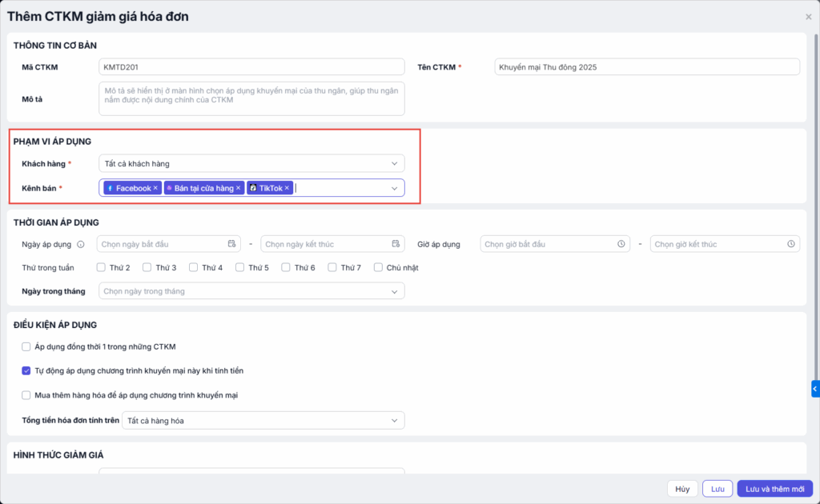
Task: Uncheck Tự động áp dụng chương trình khuyến mại
Action: click(x=26, y=371)
